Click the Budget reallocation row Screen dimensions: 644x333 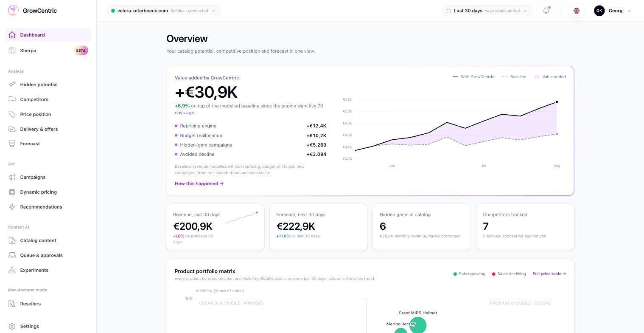(x=250, y=135)
